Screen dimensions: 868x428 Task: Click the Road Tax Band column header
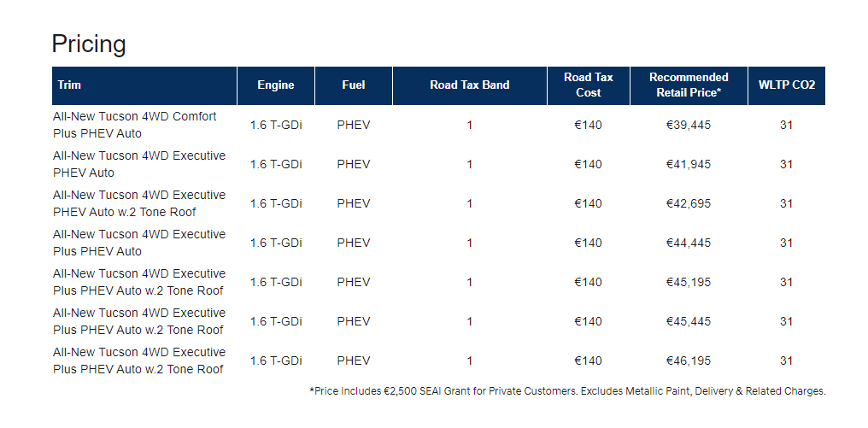(x=469, y=85)
